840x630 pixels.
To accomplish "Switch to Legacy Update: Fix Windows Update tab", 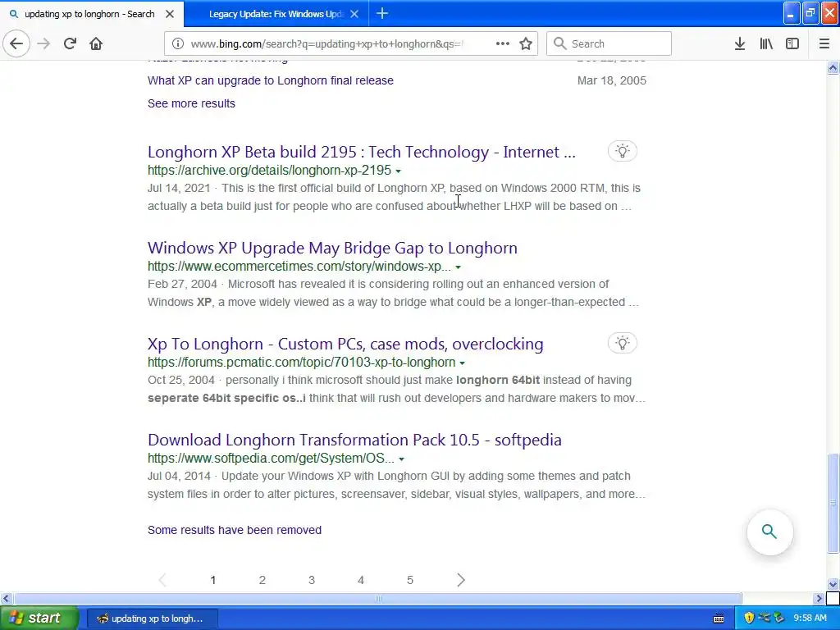I will tap(276, 14).
